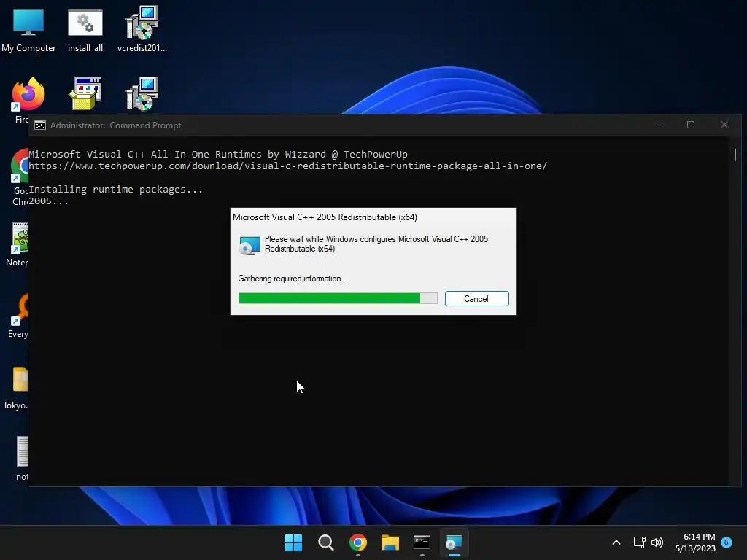The image size is (747, 560).
Task: Click the dialog title 'Microsoft Visual C++ 2005 Redistributable (x64)'
Action: pyautogui.click(x=325, y=217)
